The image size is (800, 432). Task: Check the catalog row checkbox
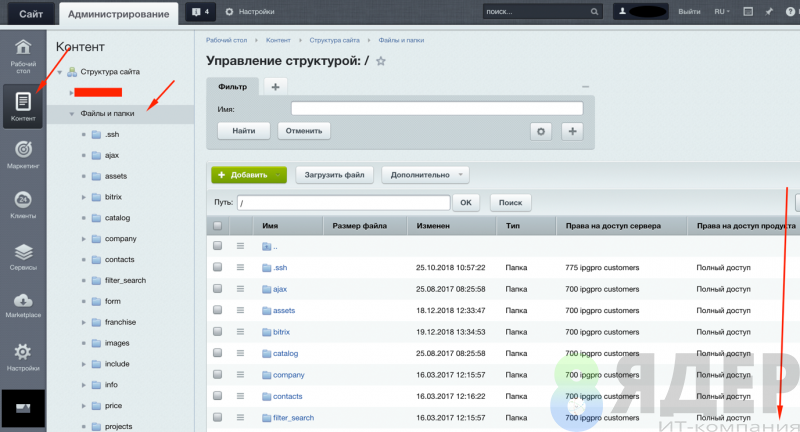pyautogui.click(x=217, y=352)
